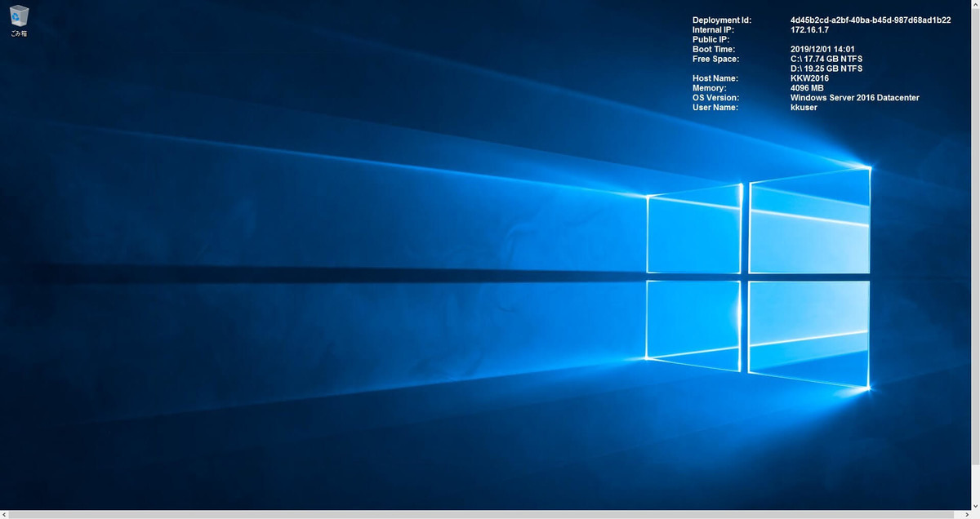Click the vertical scrollbar up arrow
The image size is (980, 519).
tap(975, 4)
